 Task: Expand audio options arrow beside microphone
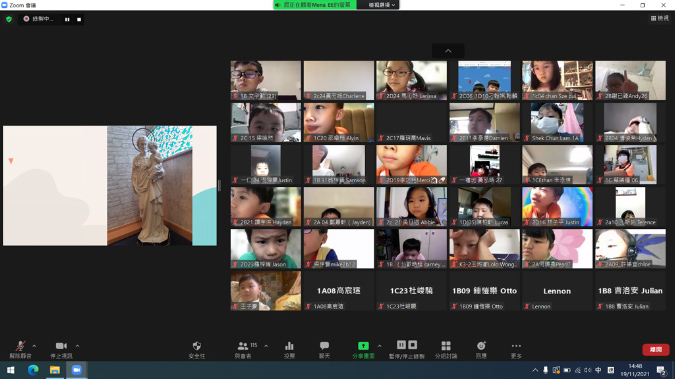(x=34, y=346)
